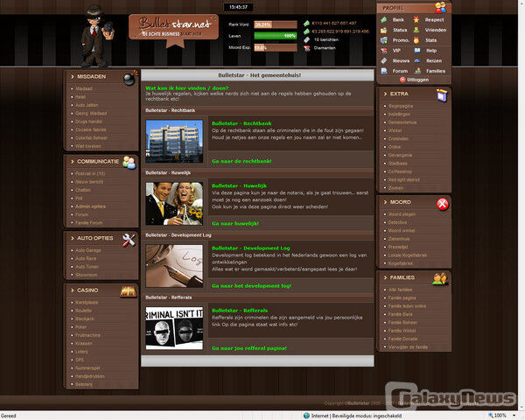The width and height of the screenshot is (525, 420).
Task: Expand the Communicatie menu arrow
Action: 72,162
